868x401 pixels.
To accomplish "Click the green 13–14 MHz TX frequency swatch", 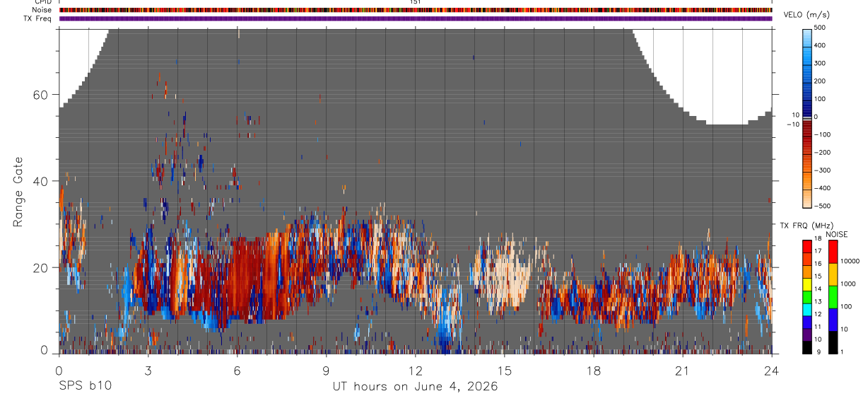I will [807, 297].
